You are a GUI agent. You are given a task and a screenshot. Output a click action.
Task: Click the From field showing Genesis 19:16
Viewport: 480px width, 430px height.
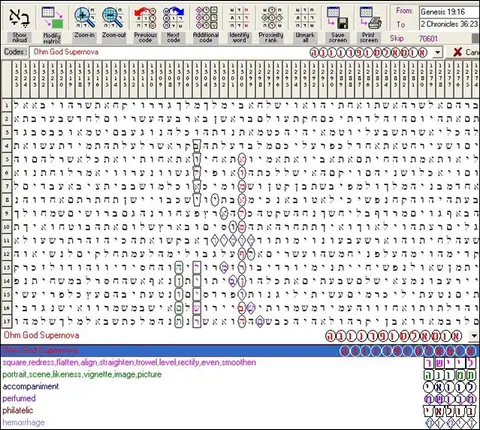pos(449,12)
